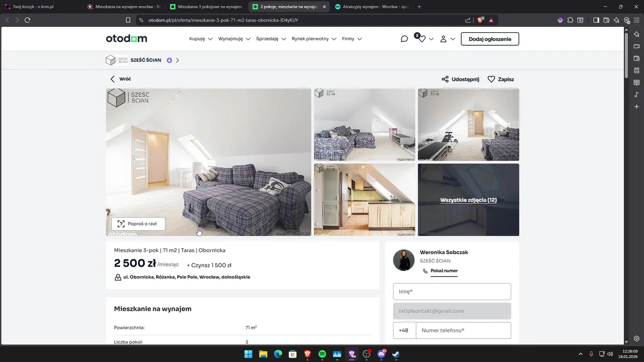Open bookmarks icon in sidebar
This screenshot has width=644, height=362.
[x=636, y=70]
